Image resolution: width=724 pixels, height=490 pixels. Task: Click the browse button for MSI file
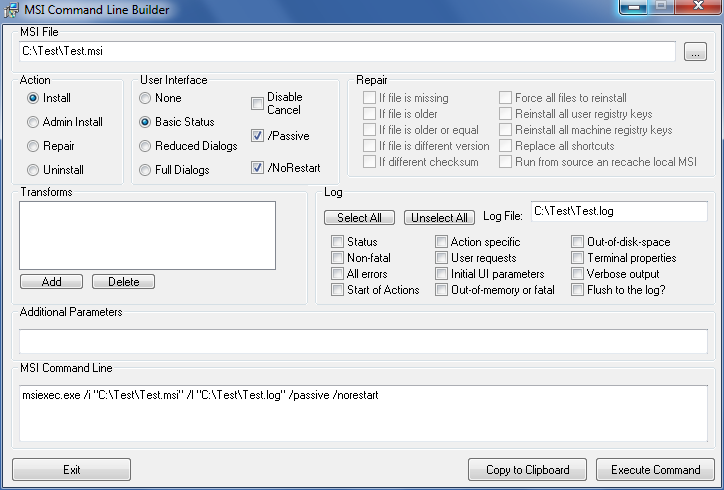pos(696,52)
